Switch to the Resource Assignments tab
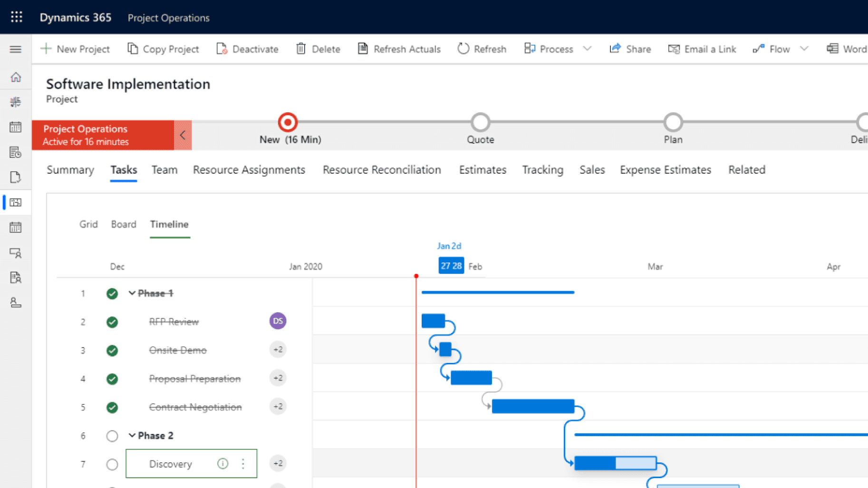Screen dimensions: 868x488 coord(249,170)
